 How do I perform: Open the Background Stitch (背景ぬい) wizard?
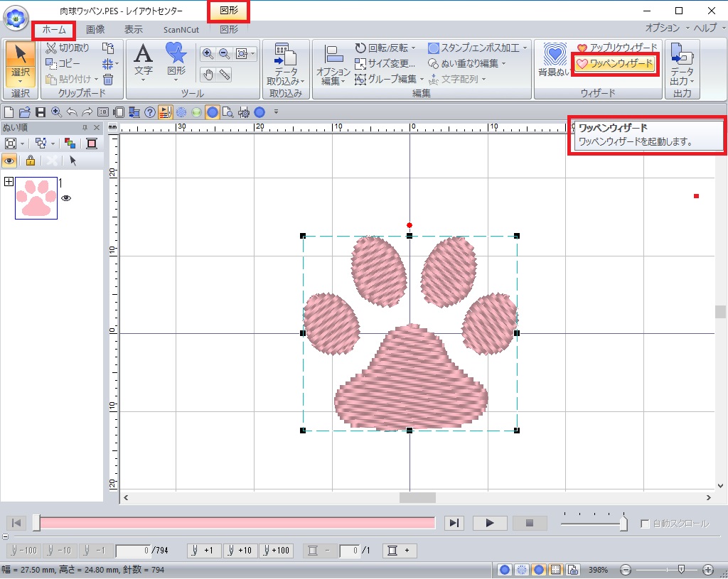[552, 60]
